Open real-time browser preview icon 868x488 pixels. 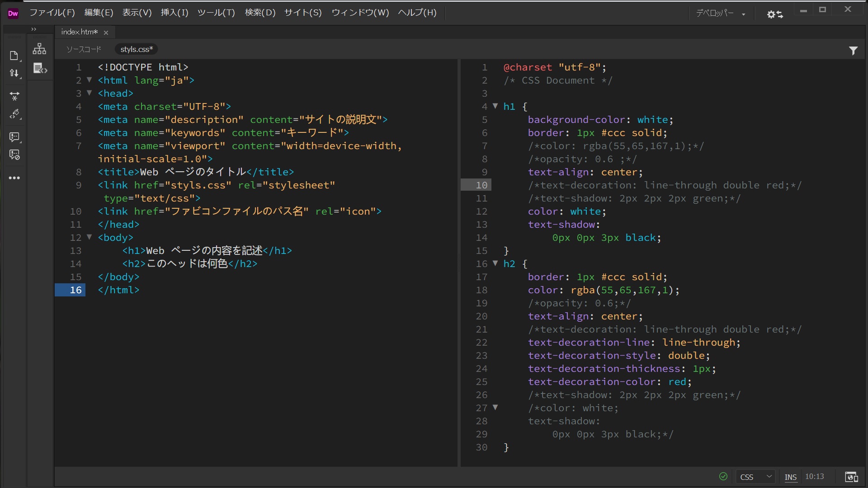[851, 477]
